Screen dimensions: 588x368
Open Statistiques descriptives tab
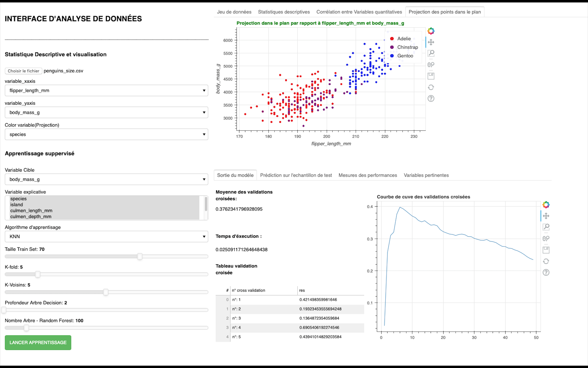(x=284, y=12)
